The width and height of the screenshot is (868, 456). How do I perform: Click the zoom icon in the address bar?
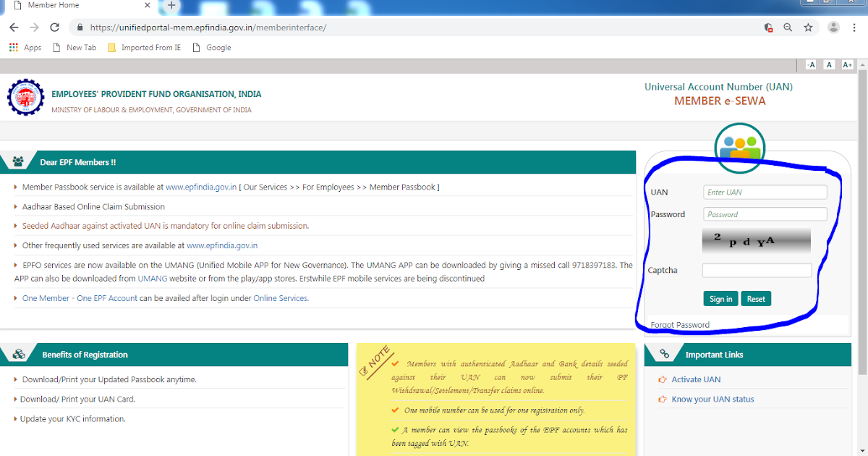pyautogui.click(x=788, y=27)
